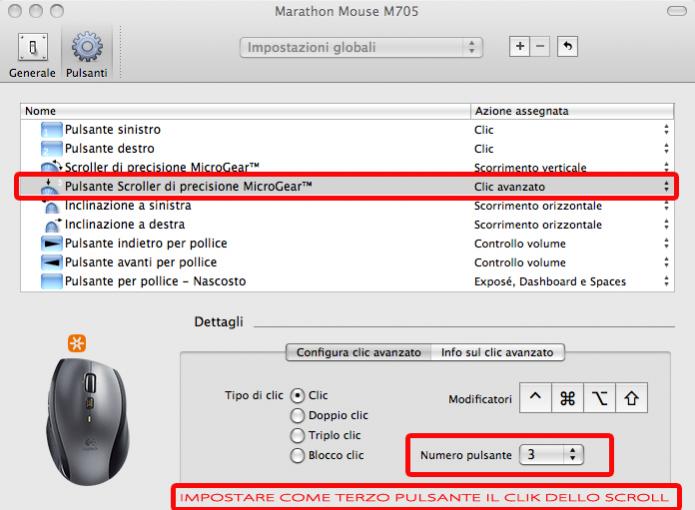Remove settings profile with minus button
The width and height of the screenshot is (695, 510).
[540, 46]
